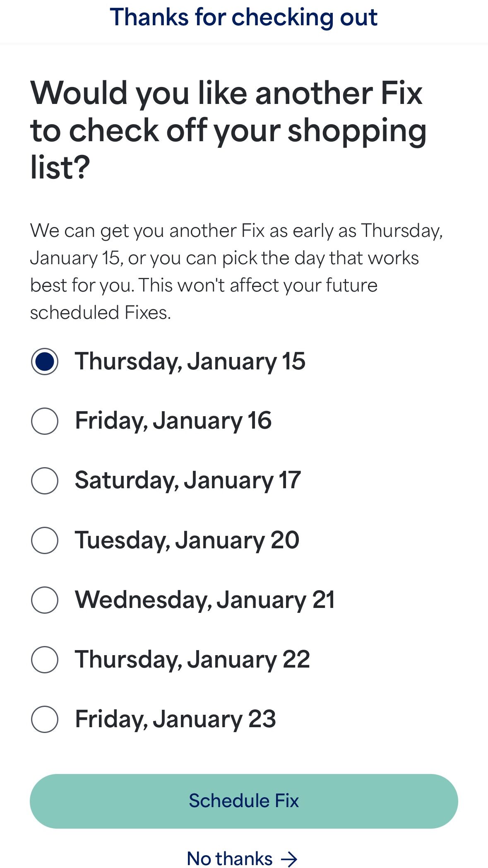The image size is (488, 868).
Task: Tap the "Wednesday, January 21" label text
Action: [x=204, y=600]
